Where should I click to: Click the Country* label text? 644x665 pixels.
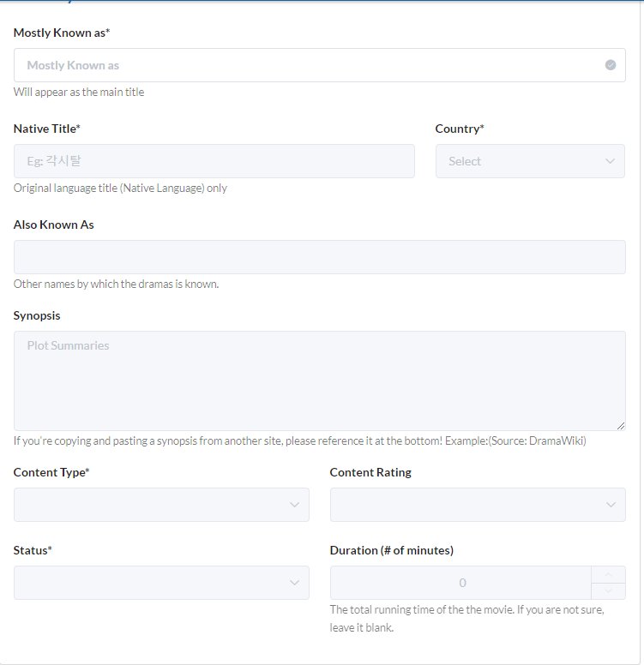point(460,129)
